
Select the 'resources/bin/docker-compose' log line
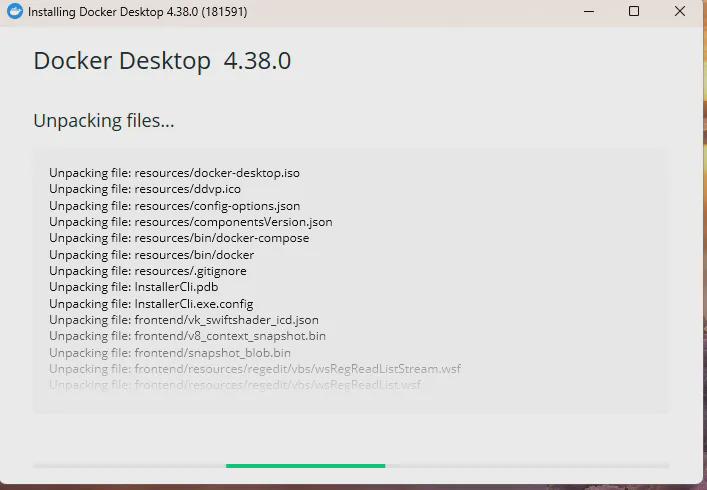tap(179, 238)
